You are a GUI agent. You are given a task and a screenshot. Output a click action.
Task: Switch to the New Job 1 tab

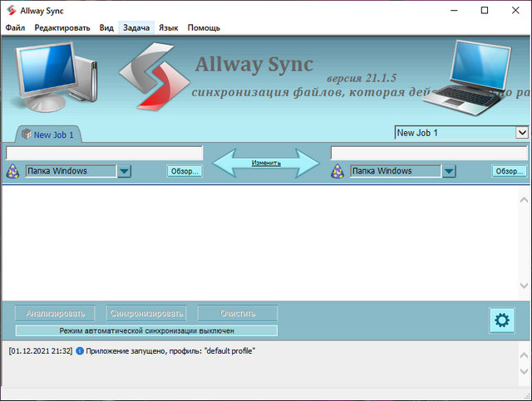coord(48,134)
